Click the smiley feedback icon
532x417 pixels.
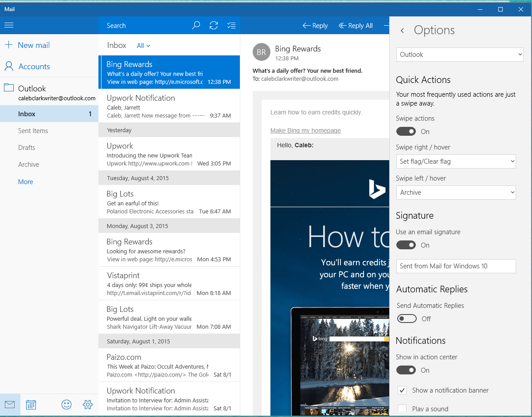[x=66, y=404]
